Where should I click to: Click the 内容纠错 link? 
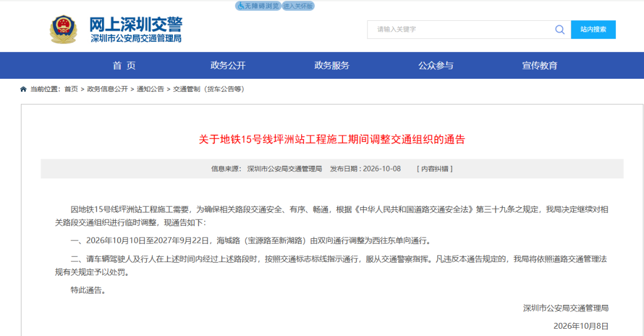pos(435,169)
